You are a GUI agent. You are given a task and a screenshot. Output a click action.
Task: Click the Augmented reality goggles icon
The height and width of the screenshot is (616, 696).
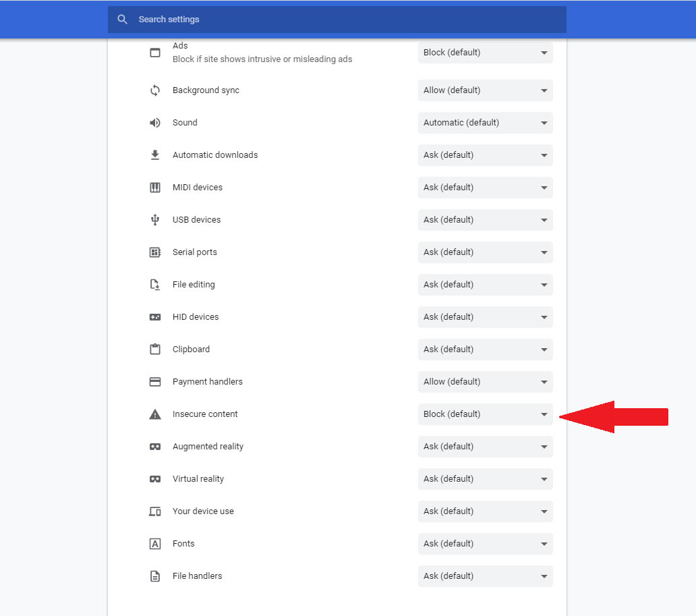(155, 446)
